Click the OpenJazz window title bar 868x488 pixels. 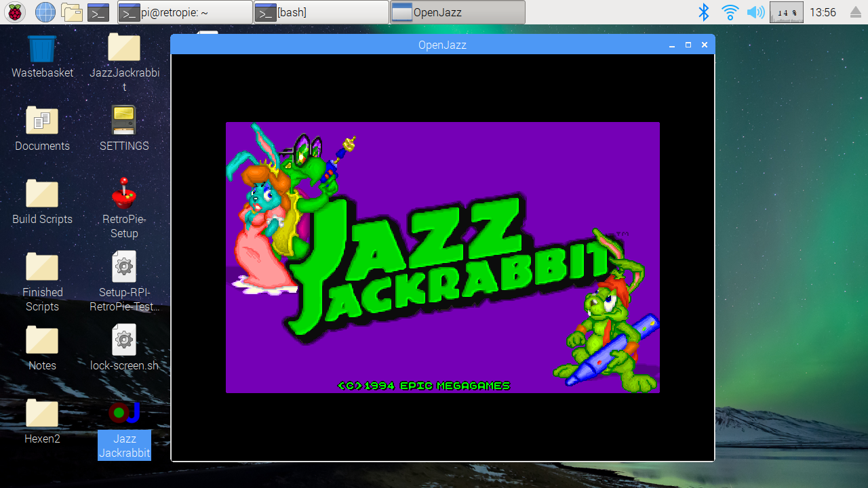[442, 45]
